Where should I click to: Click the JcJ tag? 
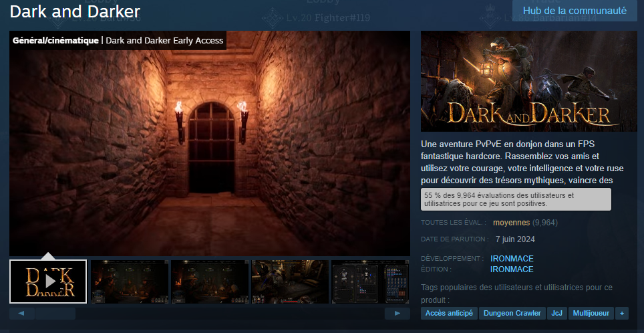557,313
